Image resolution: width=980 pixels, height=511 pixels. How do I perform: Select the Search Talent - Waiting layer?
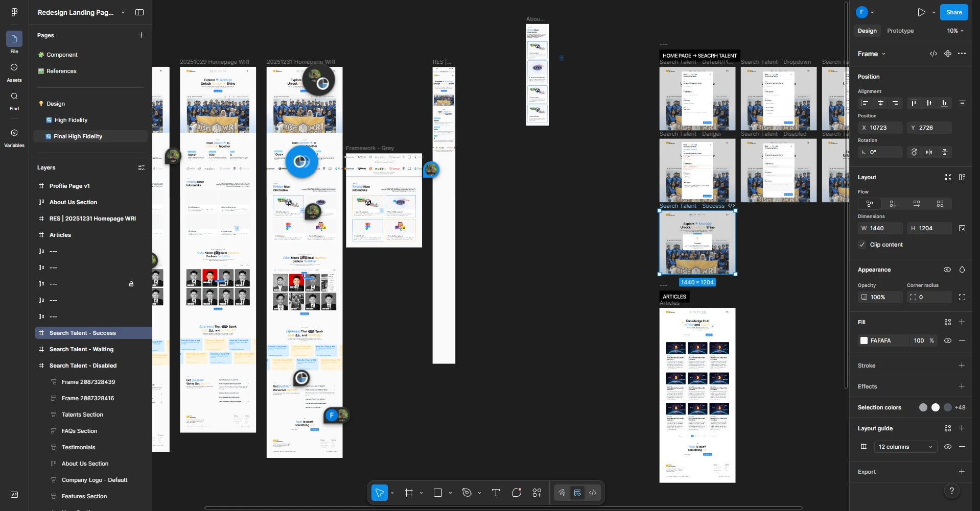81,349
